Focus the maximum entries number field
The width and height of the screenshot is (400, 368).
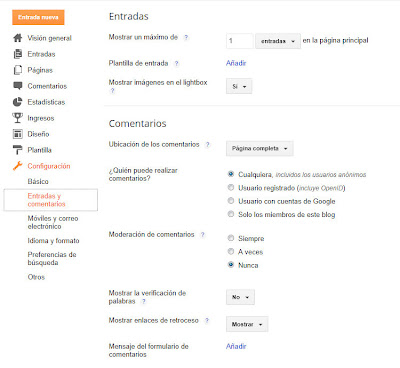(239, 41)
